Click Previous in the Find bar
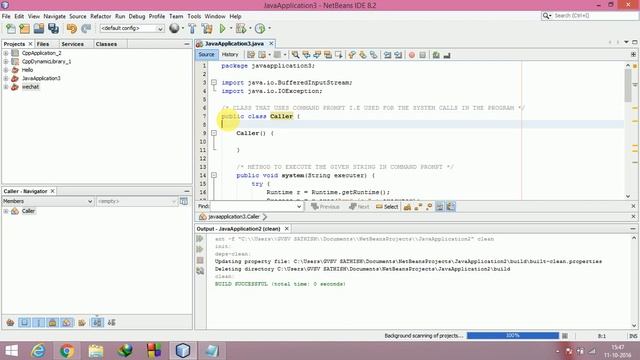The image size is (640, 360). [325, 207]
